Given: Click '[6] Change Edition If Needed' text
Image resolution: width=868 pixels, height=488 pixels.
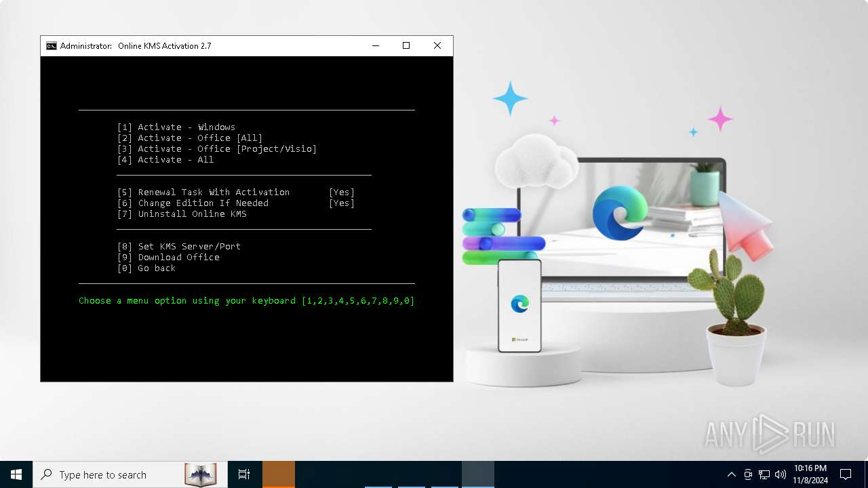Looking at the screenshot, I should [x=193, y=203].
